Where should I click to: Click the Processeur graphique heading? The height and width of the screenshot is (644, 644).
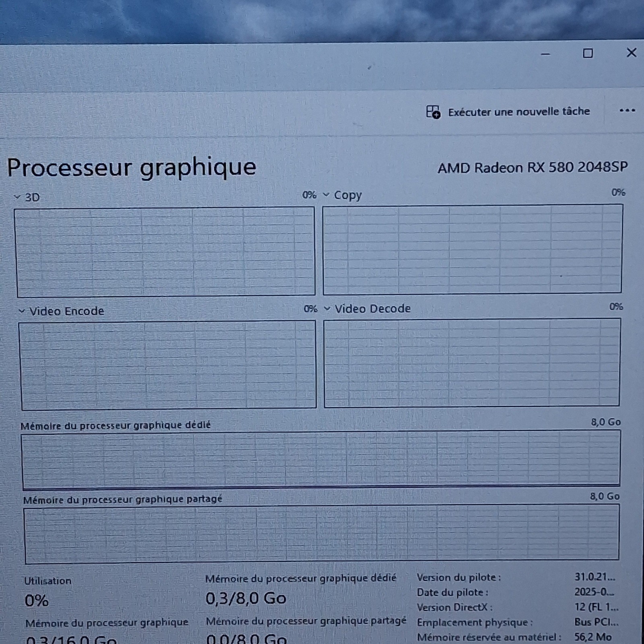click(x=132, y=168)
